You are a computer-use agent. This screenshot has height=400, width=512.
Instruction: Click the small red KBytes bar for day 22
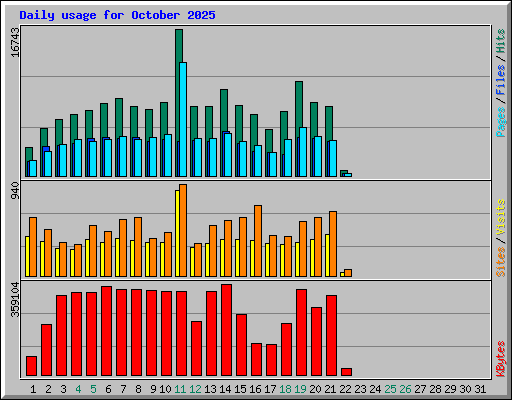click(346, 372)
